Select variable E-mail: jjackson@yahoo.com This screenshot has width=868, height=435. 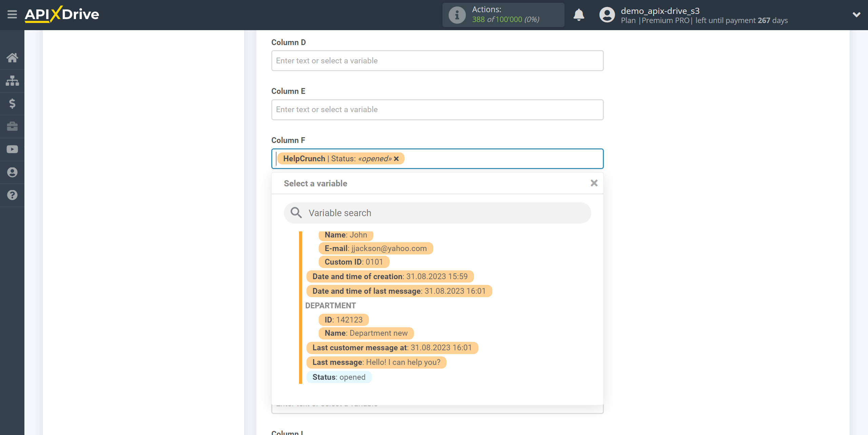click(376, 248)
